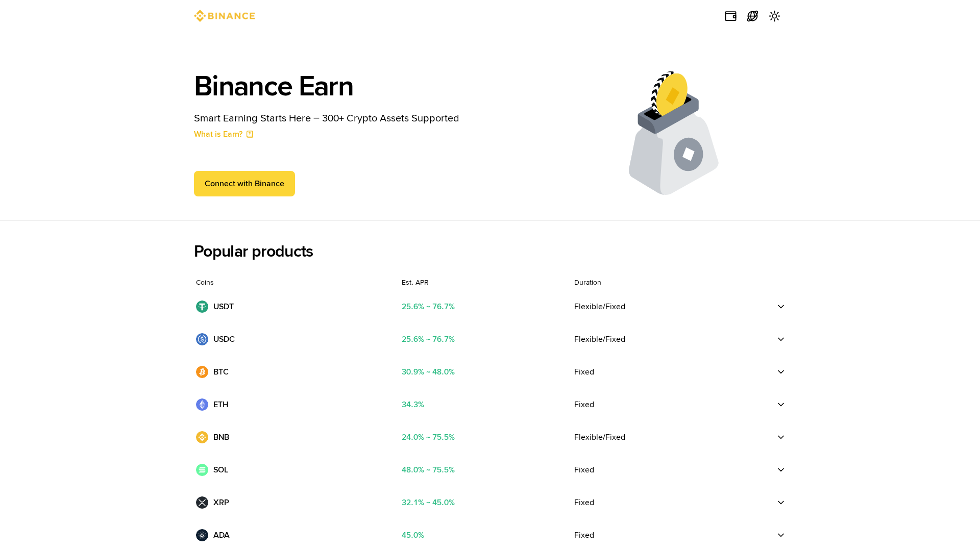
Task: Click ETH's Fixed duration
Action: click(x=584, y=405)
